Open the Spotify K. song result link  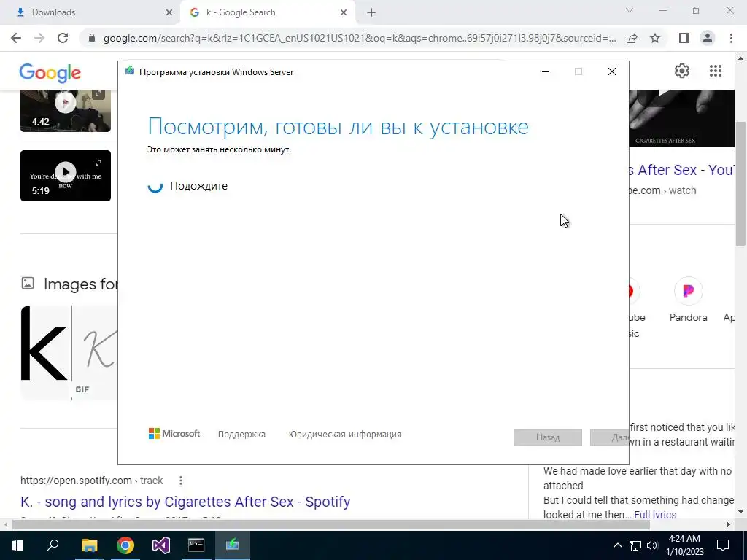coord(185,502)
